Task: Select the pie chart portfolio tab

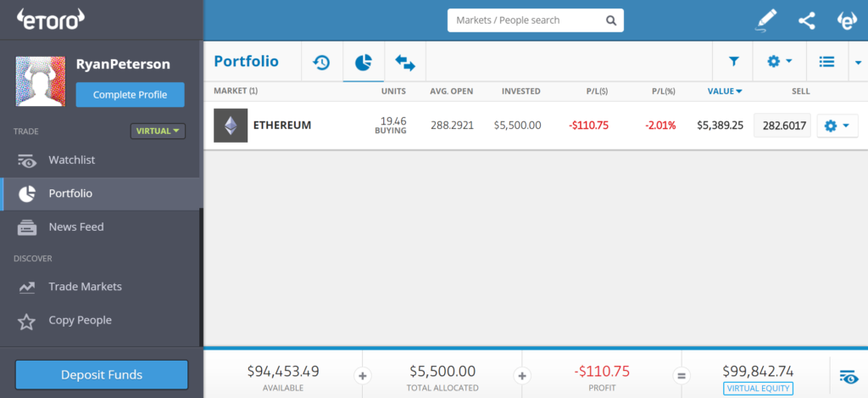Action: coord(363,62)
